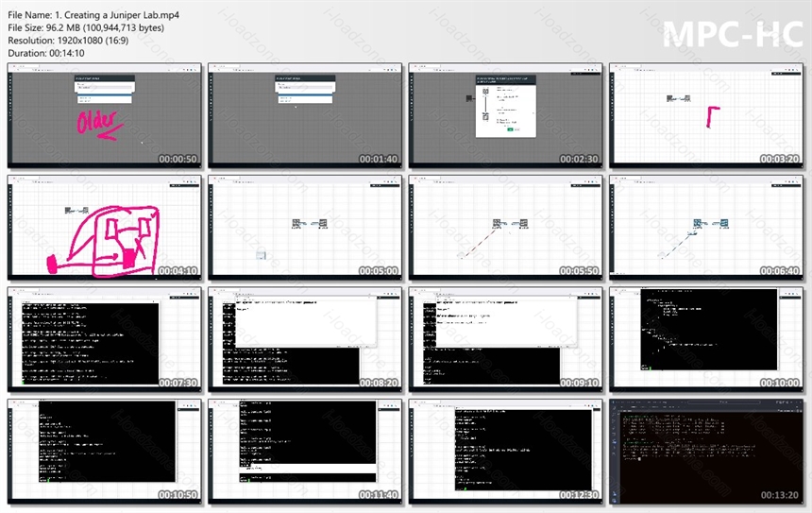Open the thumbnail at 00:05:00
The image size is (812, 513).
pos(305,228)
